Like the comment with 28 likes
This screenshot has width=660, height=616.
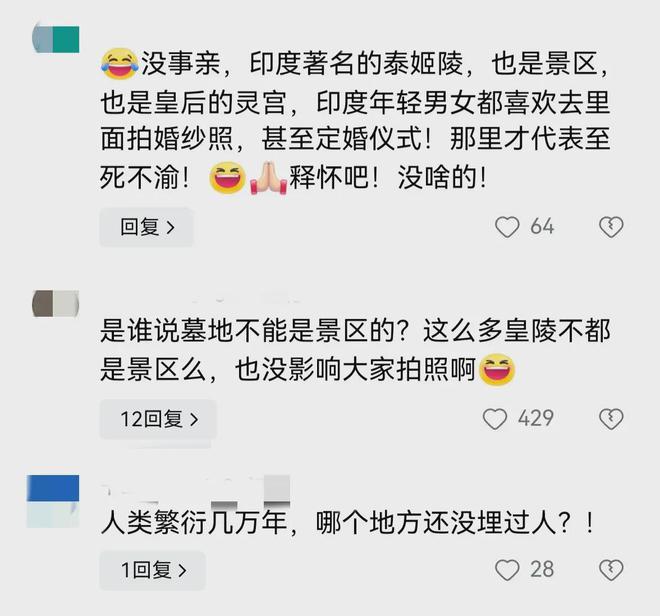click(x=507, y=570)
